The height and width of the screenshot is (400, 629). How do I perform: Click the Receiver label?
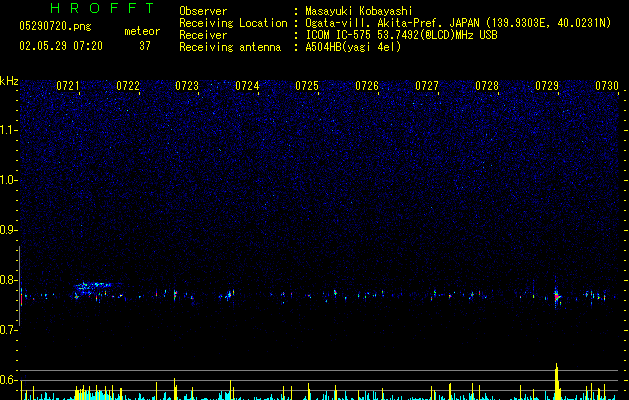coord(203,35)
